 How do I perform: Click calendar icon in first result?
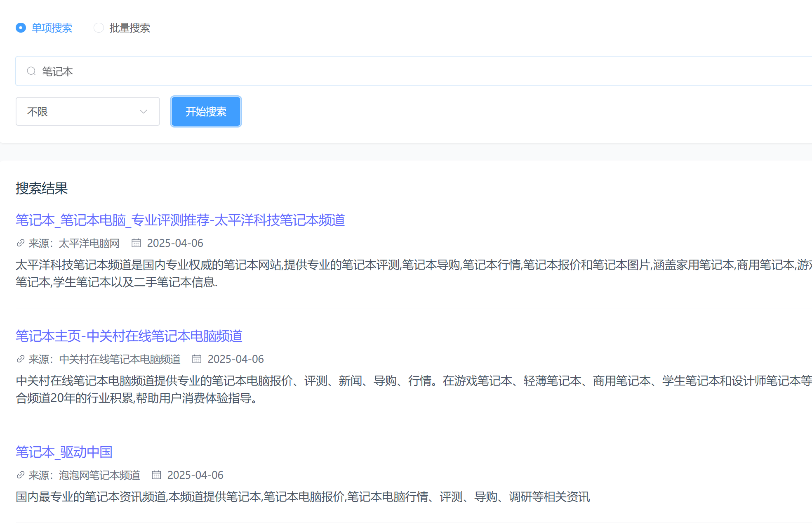tap(136, 243)
